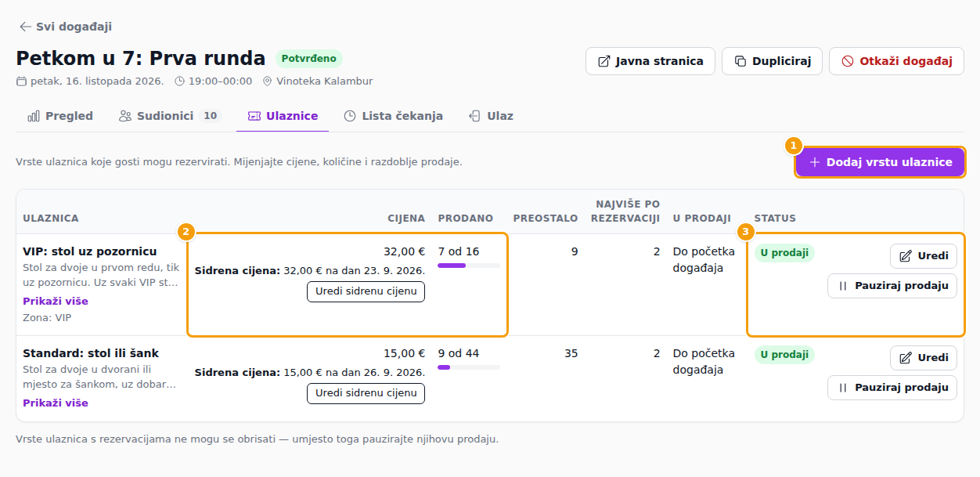Select the Ulaznice tab
Image resolution: width=980 pixels, height=477 pixels.
(283, 116)
